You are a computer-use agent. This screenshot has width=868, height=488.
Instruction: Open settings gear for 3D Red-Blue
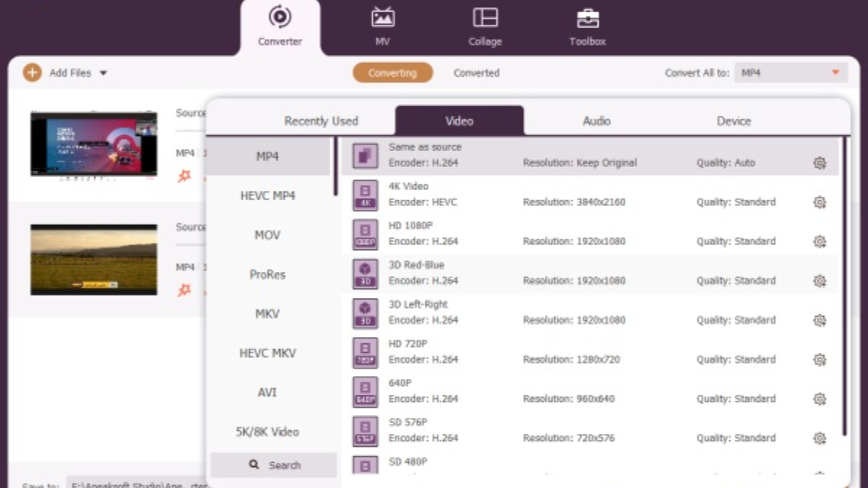[x=820, y=281]
